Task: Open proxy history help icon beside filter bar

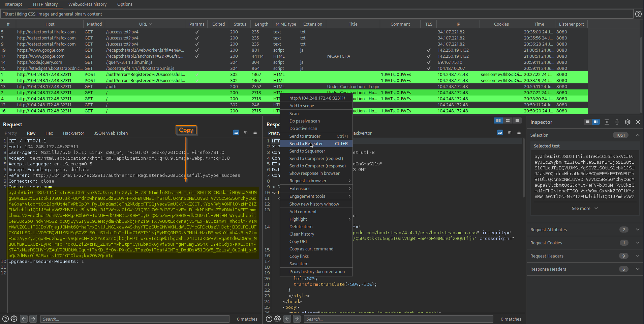Action: click(x=638, y=14)
